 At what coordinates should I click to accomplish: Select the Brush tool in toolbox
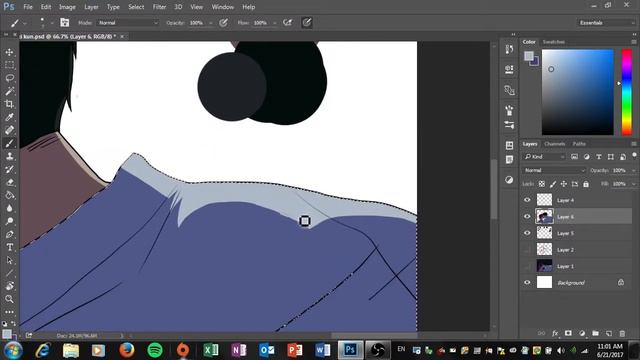click(x=9, y=143)
